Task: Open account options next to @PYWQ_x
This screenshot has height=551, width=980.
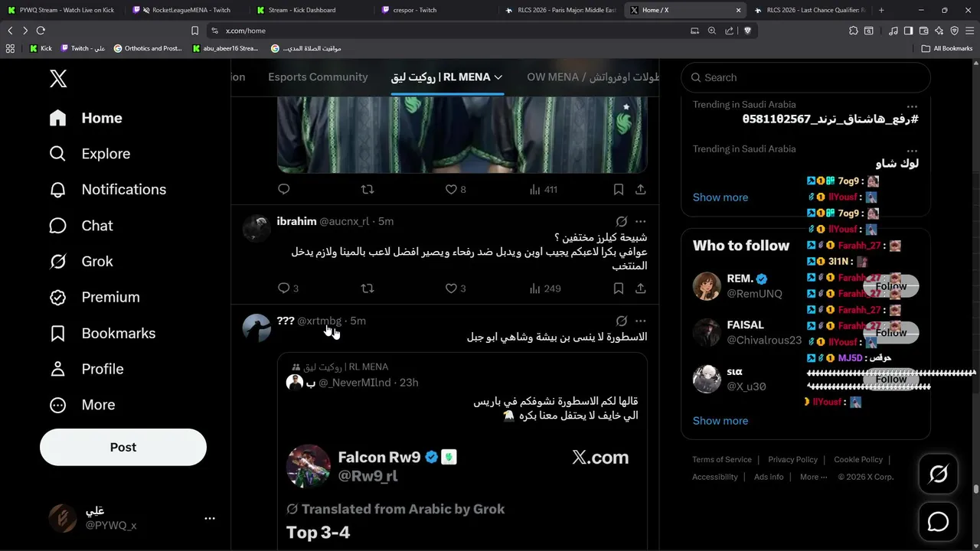Action: pos(210,518)
